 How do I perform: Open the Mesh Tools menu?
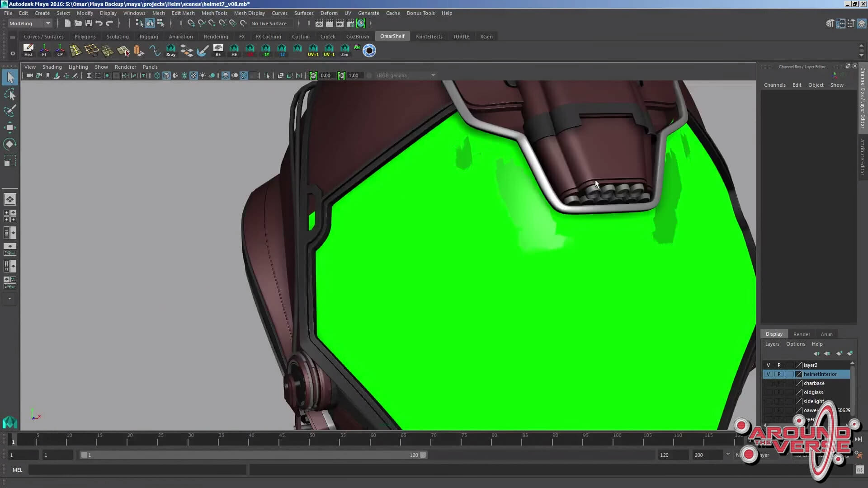click(x=214, y=13)
